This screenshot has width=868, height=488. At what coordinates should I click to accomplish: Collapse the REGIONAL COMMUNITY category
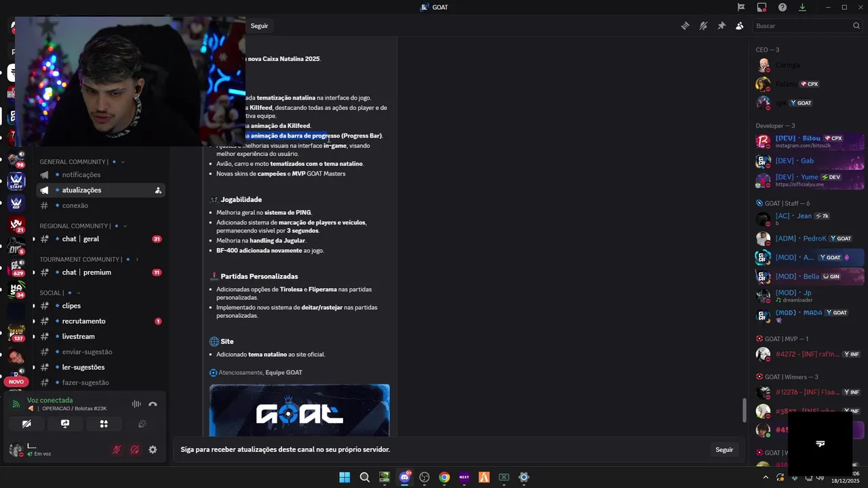[83, 226]
